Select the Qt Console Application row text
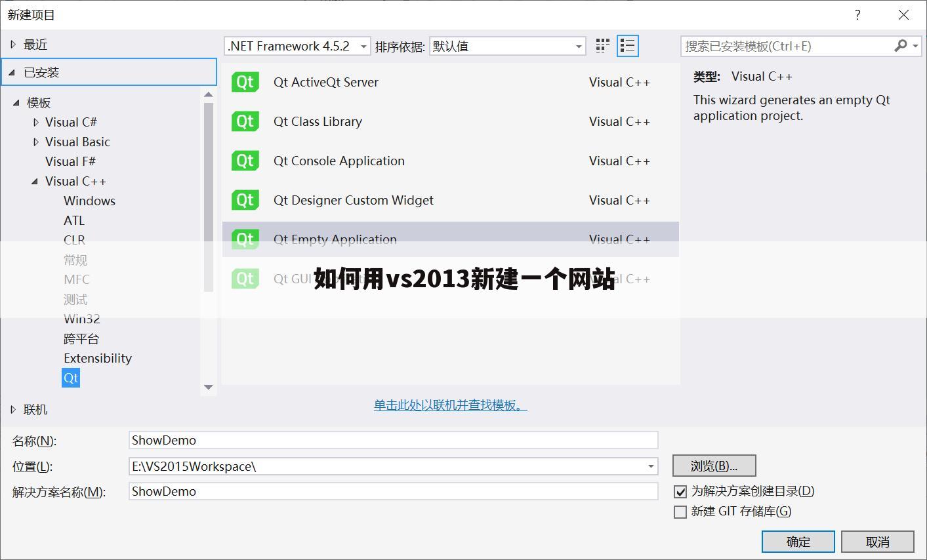This screenshot has width=927, height=560. pyautogui.click(x=339, y=161)
